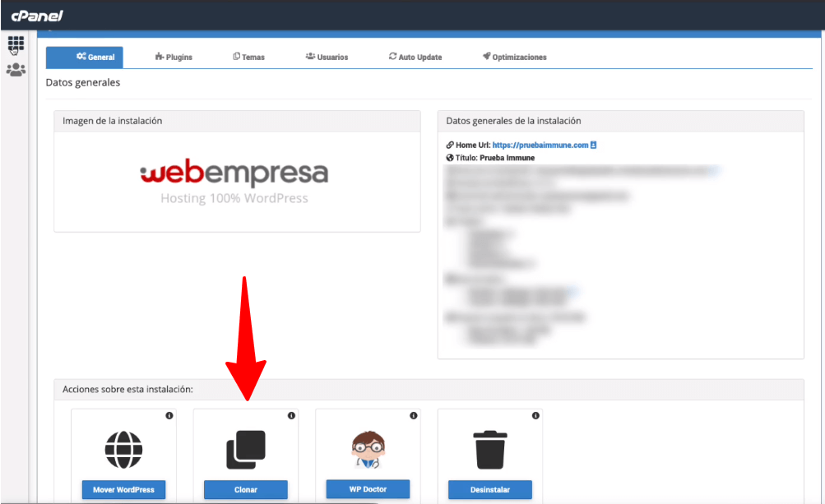
Task: Open the users group icon in sidebar
Action: click(16, 70)
